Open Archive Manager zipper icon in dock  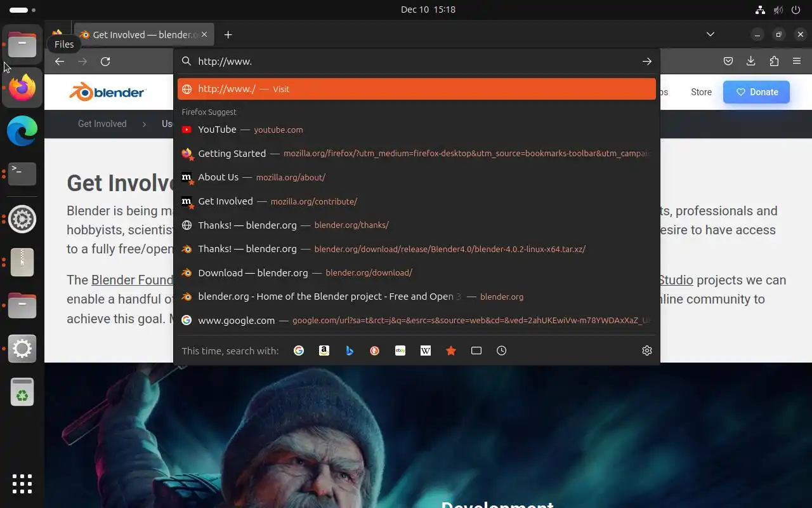click(x=22, y=262)
